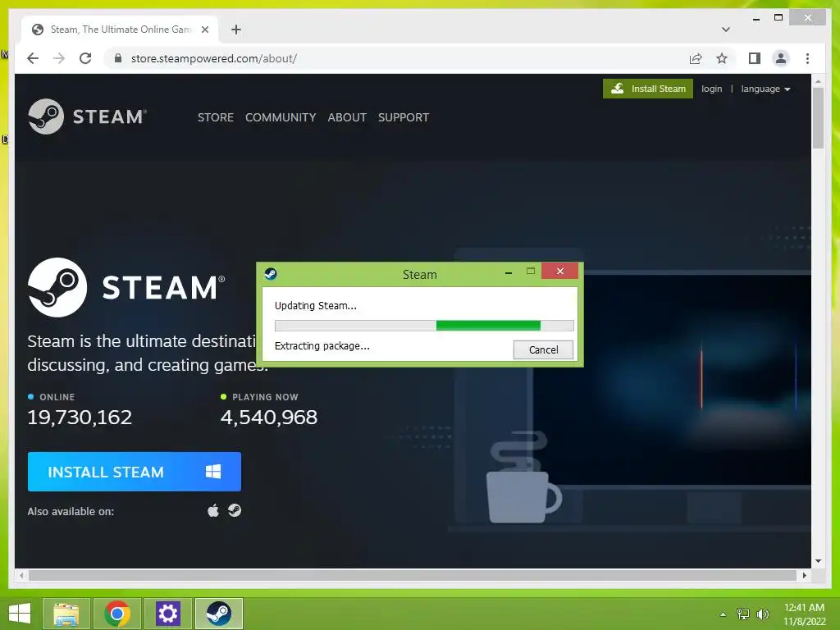This screenshot has height=630, width=840.
Task: Cancel the Steam update dialog
Action: [x=543, y=349]
